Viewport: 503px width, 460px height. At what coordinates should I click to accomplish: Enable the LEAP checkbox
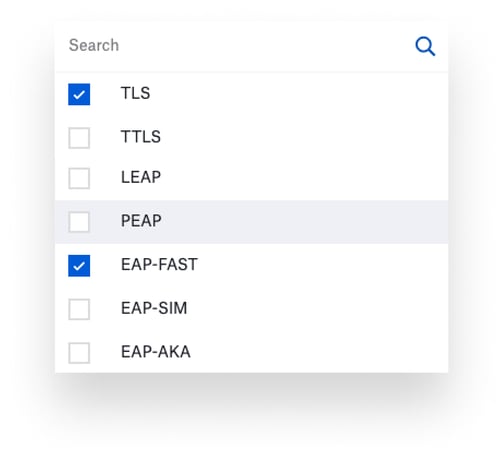pyautogui.click(x=79, y=178)
